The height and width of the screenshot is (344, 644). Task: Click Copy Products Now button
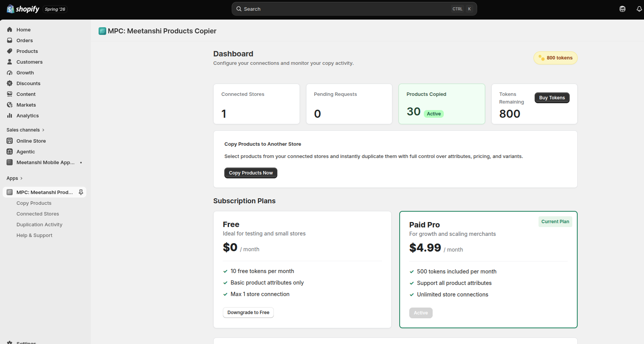251,173
